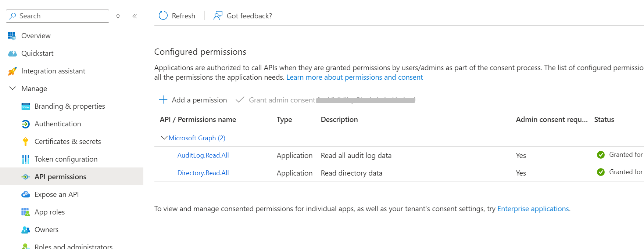
Task: Collapse the Manage section chevron
Action: pos(12,89)
